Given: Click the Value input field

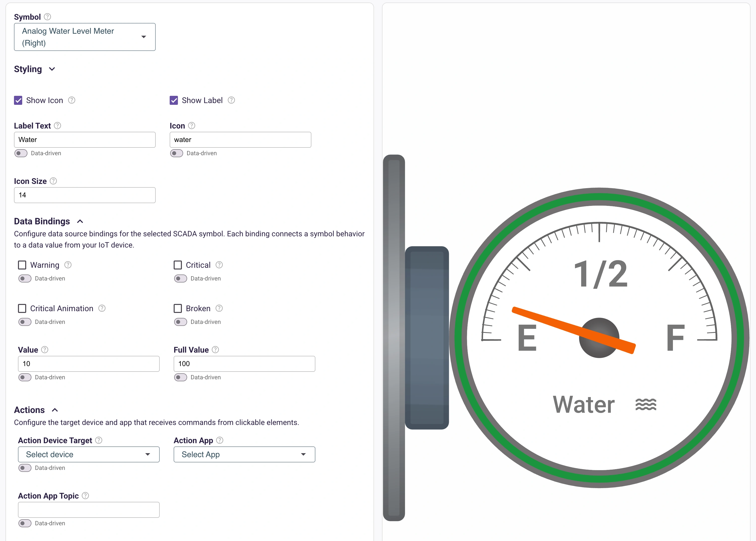Looking at the screenshot, I should click(x=89, y=363).
